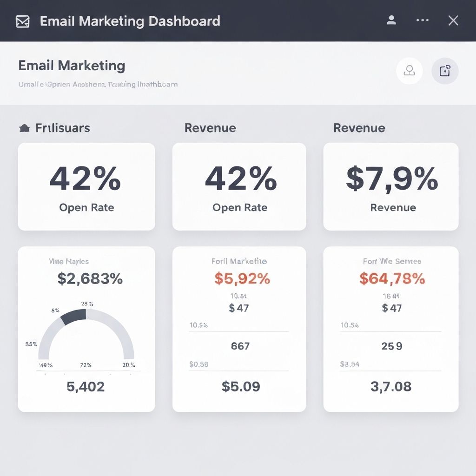The height and width of the screenshot is (476, 476).
Task: Click the envelope icon in title bar
Action: 22,22
